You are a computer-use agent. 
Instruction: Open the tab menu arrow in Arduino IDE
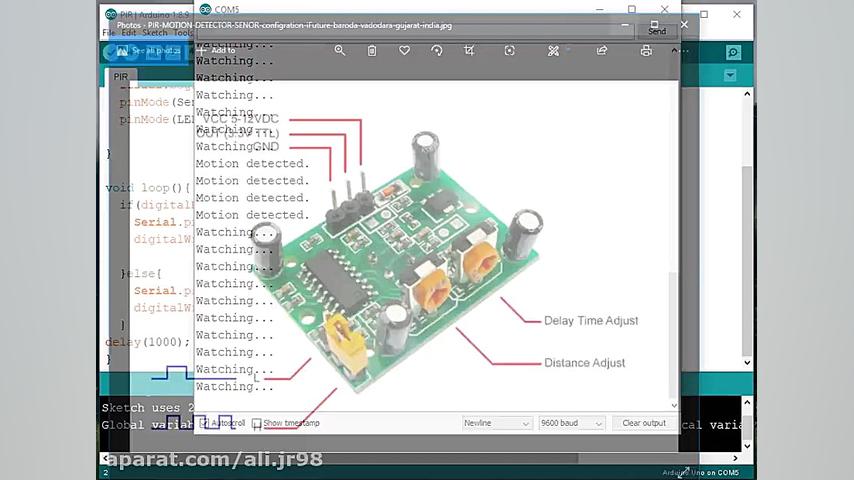click(x=730, y=75)
